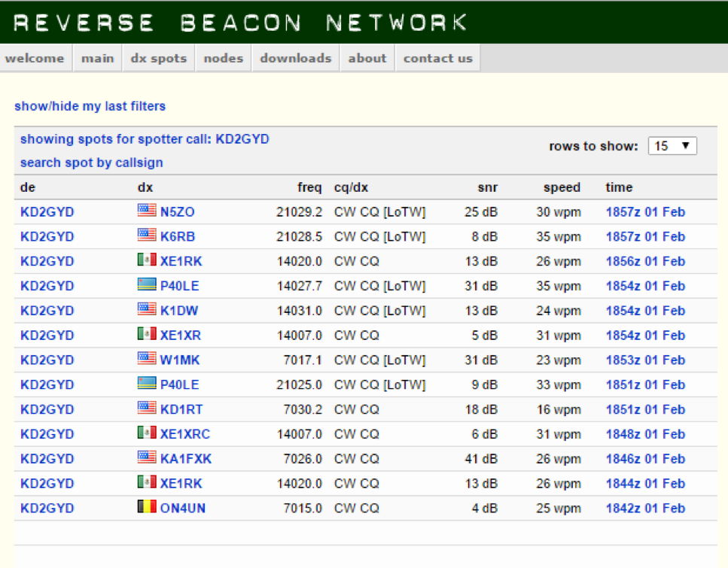Expand search spot by callsign

pyautogui.click(x=91, y=163)
